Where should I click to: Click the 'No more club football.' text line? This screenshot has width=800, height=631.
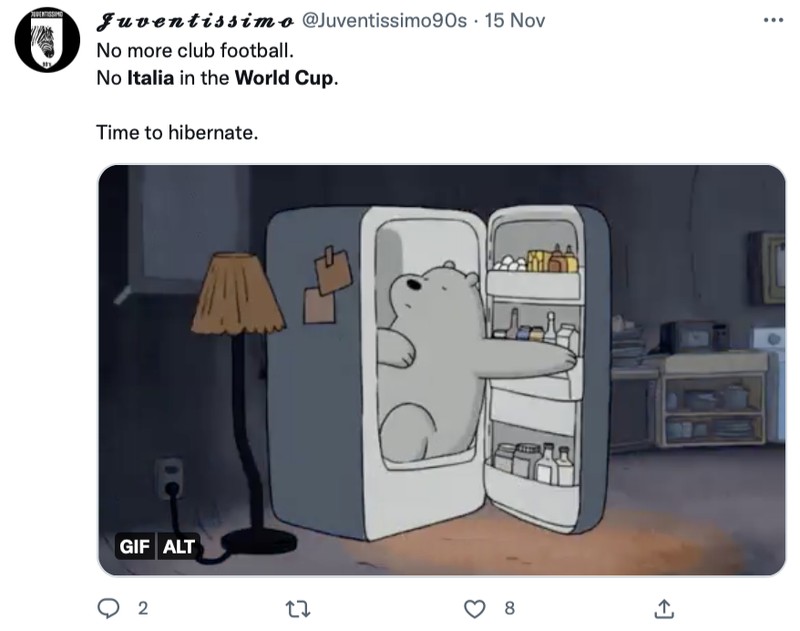click(x=195, y=51)
